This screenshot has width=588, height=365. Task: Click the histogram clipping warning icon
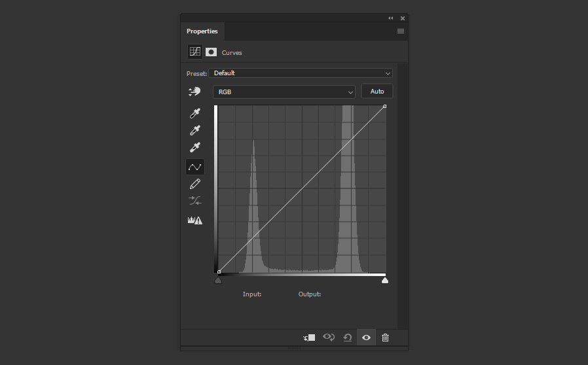195,220
